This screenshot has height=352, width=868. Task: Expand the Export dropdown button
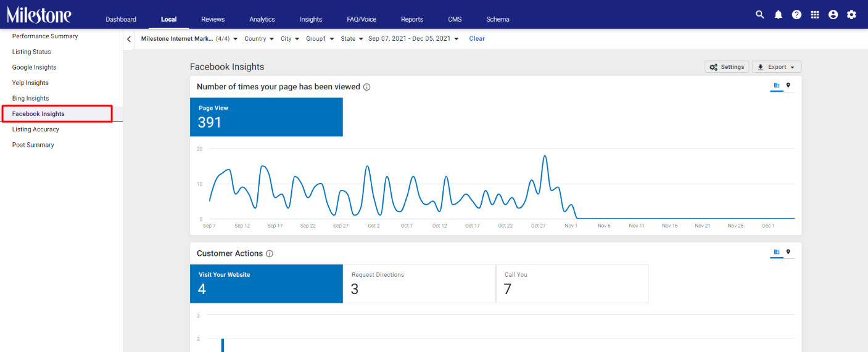[777, 67]
